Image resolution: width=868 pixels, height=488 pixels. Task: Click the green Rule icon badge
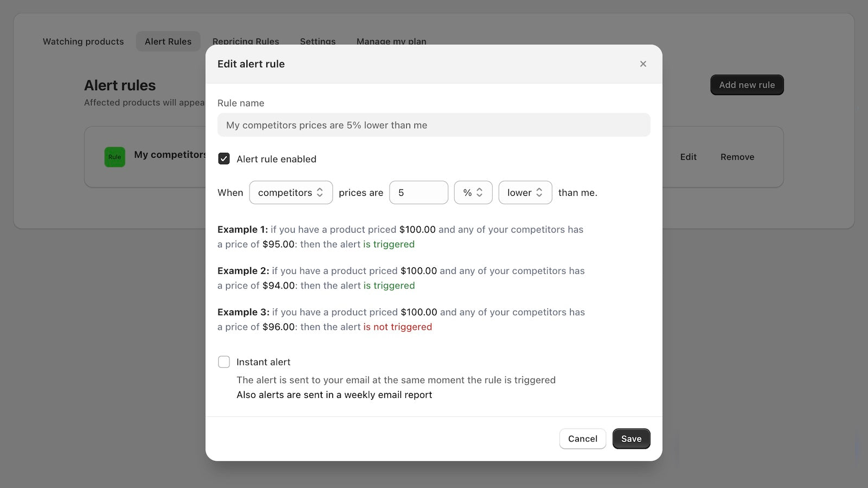pyautogui.click(x=114, y=157)
